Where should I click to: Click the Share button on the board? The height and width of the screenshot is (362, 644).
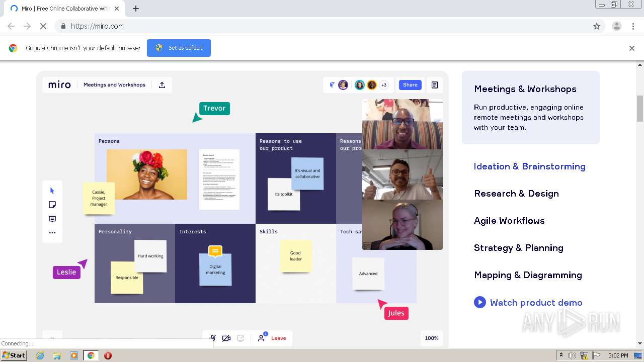pyautogui.click(x=410, y=85)
